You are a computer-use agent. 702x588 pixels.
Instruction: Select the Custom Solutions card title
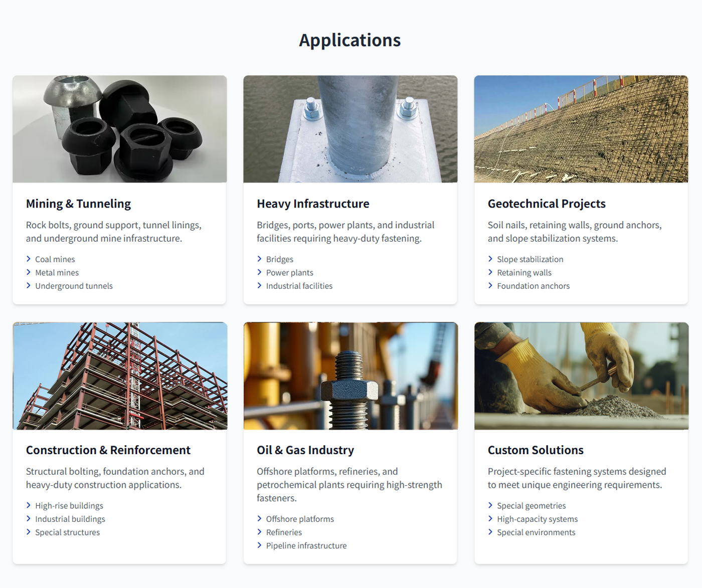pos(535,450)
